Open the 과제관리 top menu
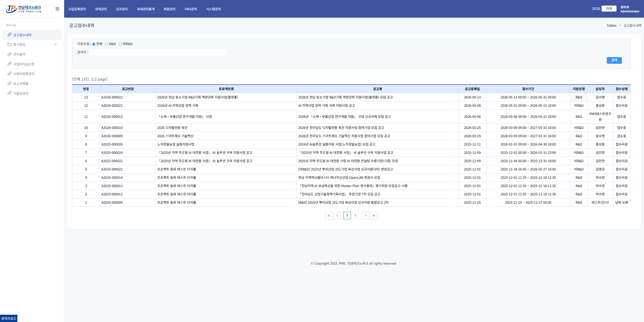644x322 pixels. coord(101,9)
